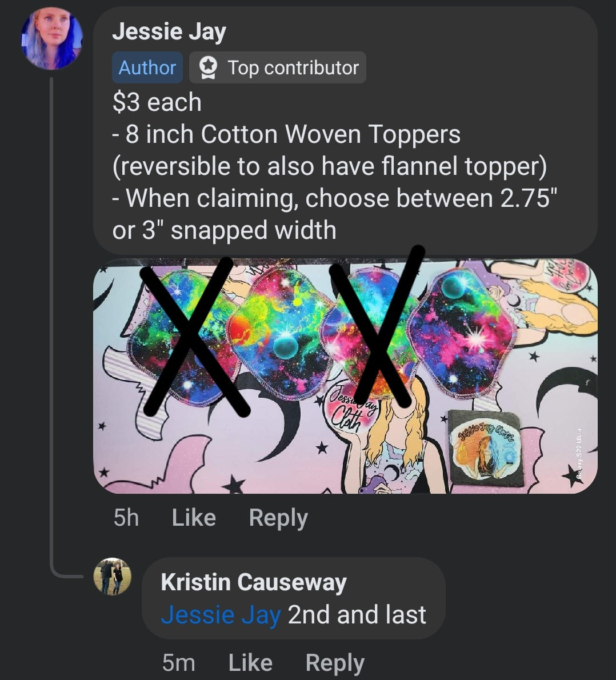Click the Top contributor label text
Viewport: 616px width, 680px height.
(293, 68)
